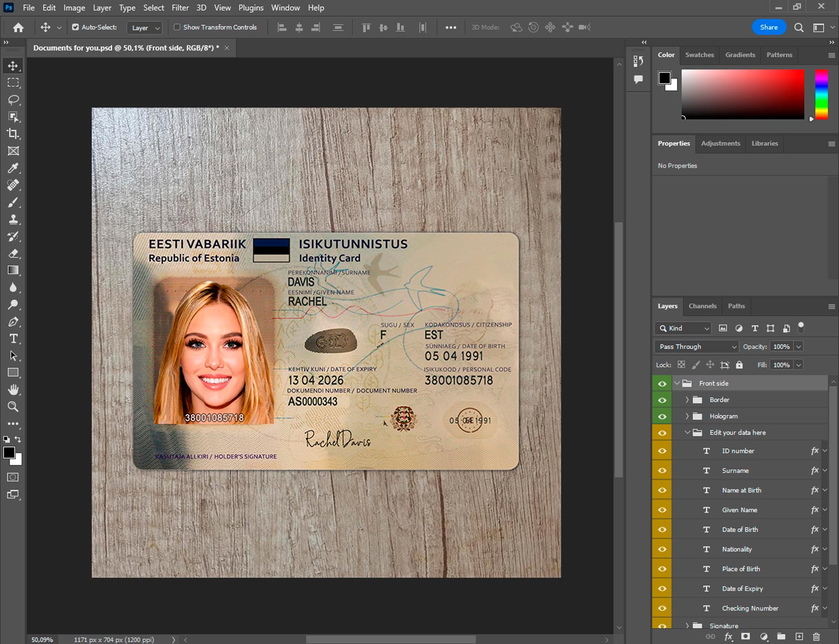Screen dimensions: 839x644
Task: Activate the Eraser tool
Action: click(13, 253)
